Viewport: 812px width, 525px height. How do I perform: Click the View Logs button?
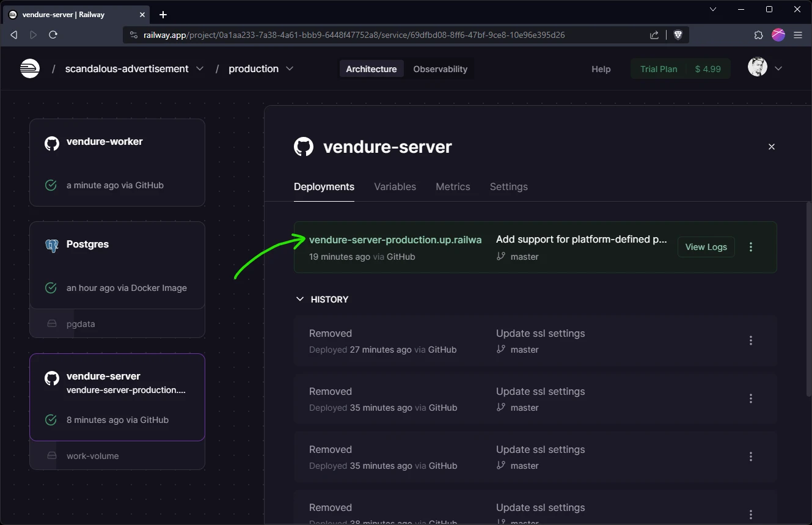click(706, 247)
